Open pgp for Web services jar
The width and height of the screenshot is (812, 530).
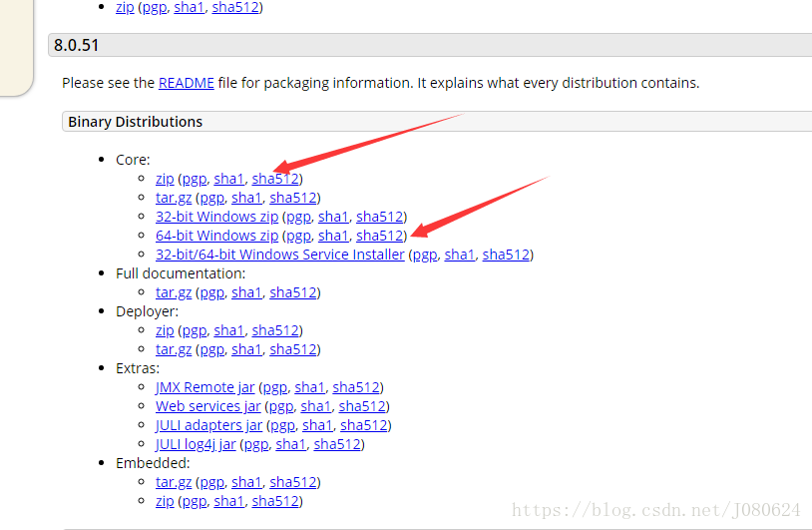point(281,407)
